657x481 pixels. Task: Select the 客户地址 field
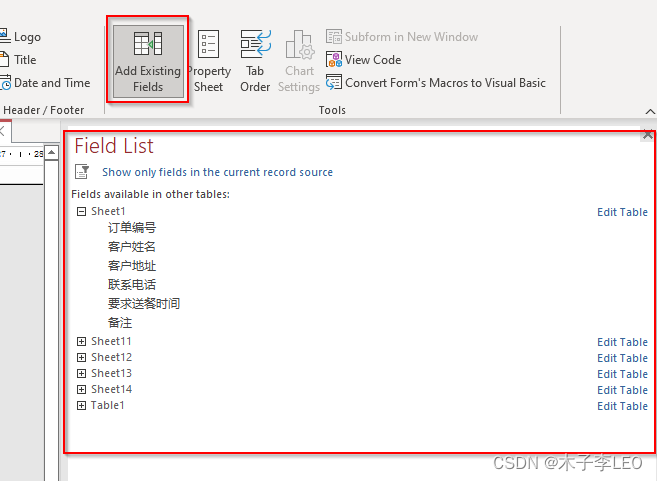click(132, 266)
